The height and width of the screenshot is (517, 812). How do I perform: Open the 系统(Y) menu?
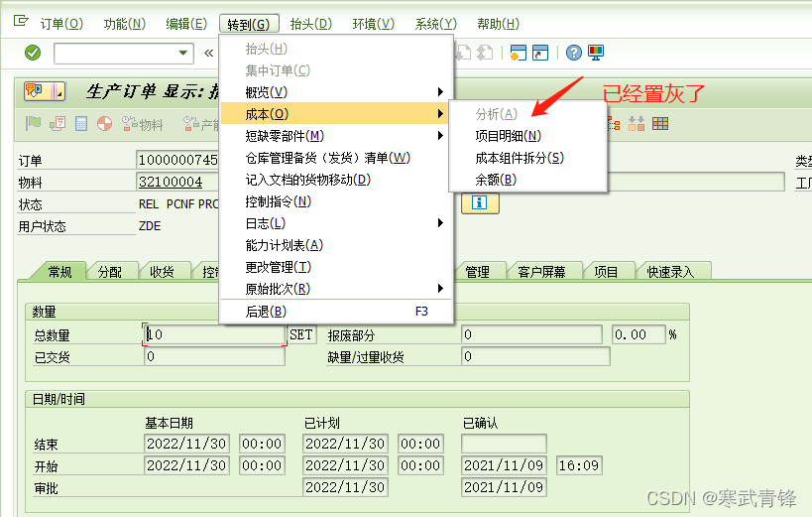(435, 24)
